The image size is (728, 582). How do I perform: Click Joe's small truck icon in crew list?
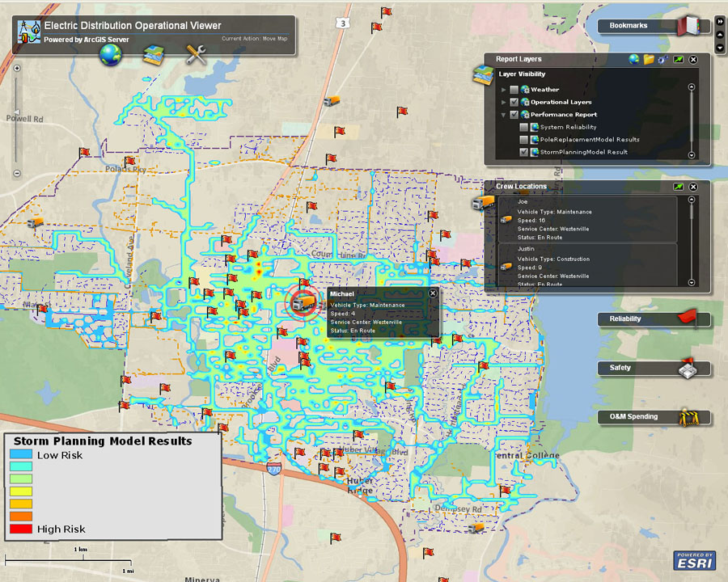pos(506,220)
